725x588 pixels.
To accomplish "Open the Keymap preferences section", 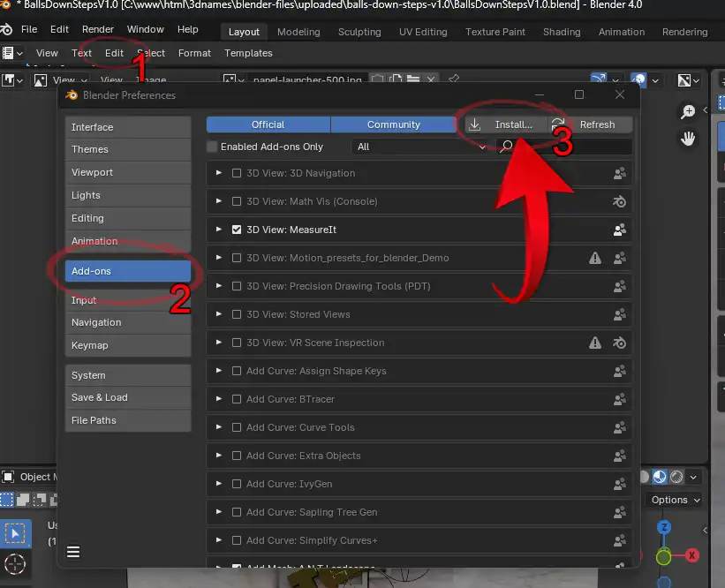I will 128,345.
